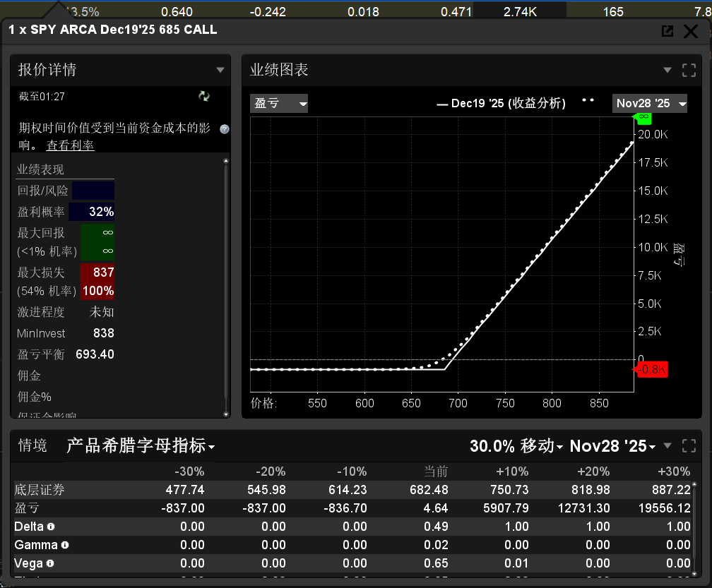Screen dimensions: 712x588
Task: Open the 业绩图表 panel menu arrow
Action: tap(667, 70)
